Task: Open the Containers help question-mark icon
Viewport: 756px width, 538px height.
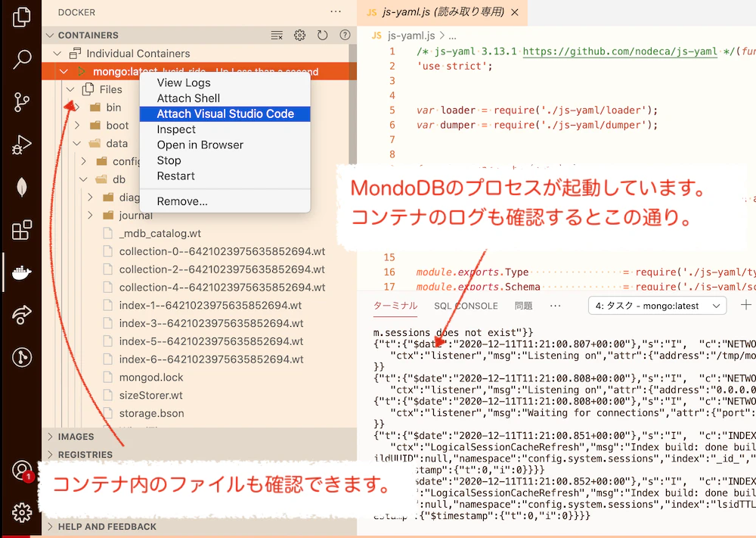Action: click(345, 35)
